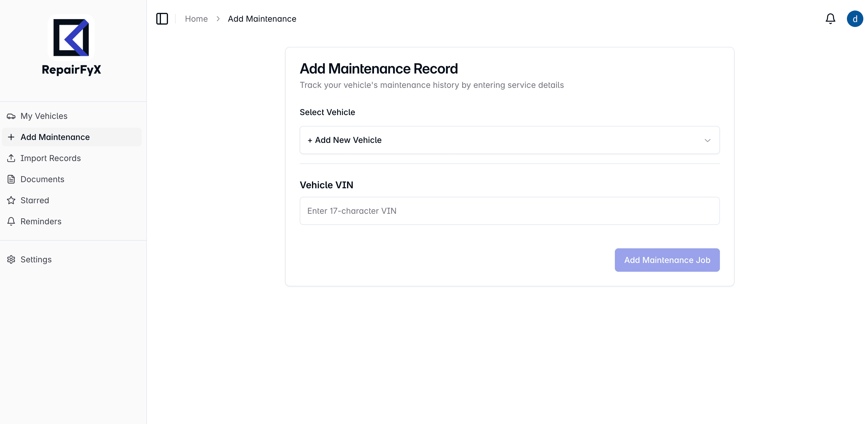This screenshot has height=424, width=868.
Task: Navigate to Home breadcrumb link
Action: coord(196,19)
